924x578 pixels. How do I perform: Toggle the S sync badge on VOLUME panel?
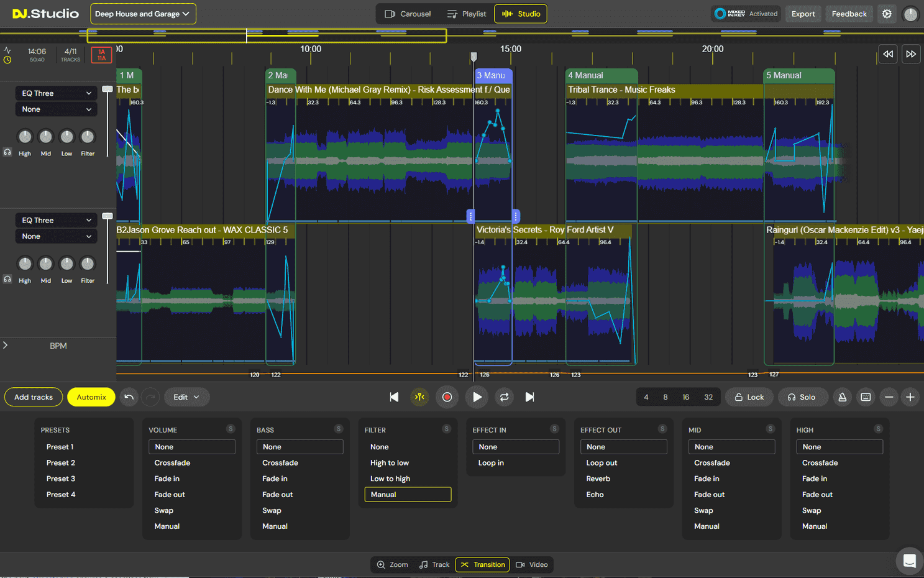[x=231, y=428]
